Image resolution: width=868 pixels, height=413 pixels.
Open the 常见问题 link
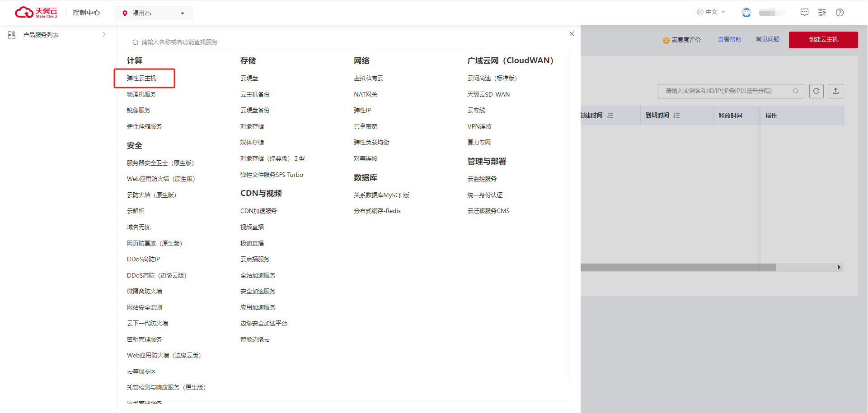[768, 40]
